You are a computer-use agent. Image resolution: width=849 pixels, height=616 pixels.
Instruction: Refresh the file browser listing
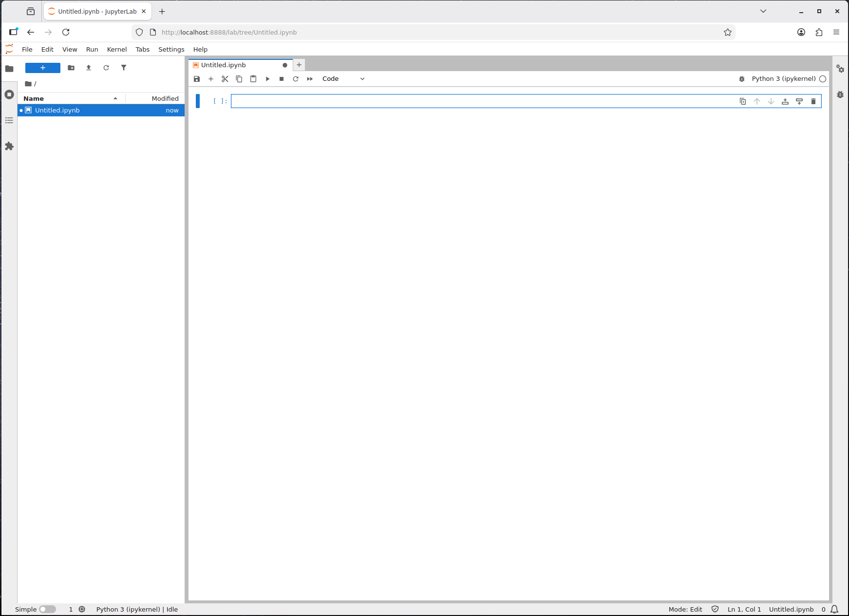[106, 68]
